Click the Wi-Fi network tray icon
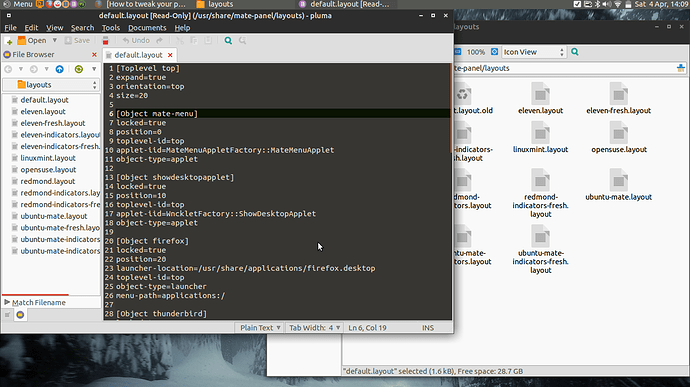 click(618, 4)
